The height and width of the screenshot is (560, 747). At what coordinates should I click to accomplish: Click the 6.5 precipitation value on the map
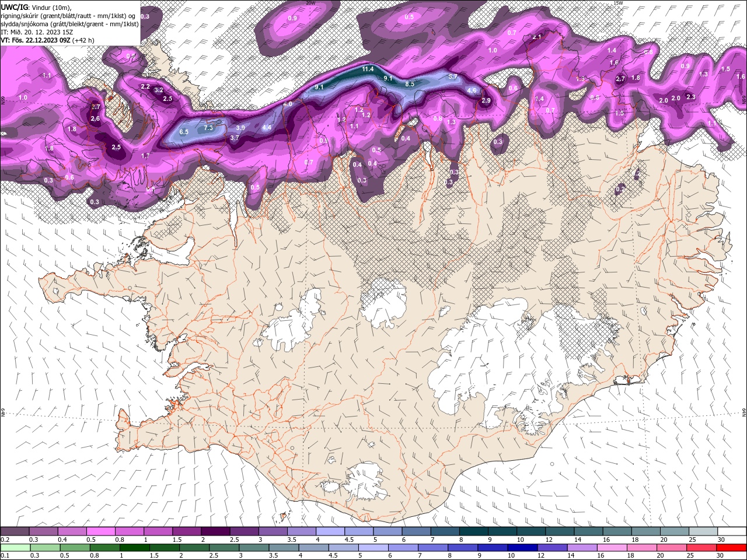184,132
